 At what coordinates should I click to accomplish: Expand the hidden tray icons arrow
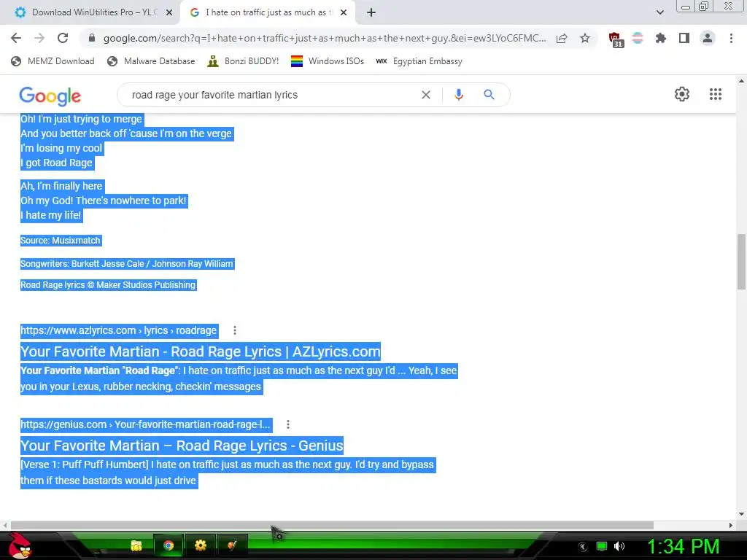583,547
